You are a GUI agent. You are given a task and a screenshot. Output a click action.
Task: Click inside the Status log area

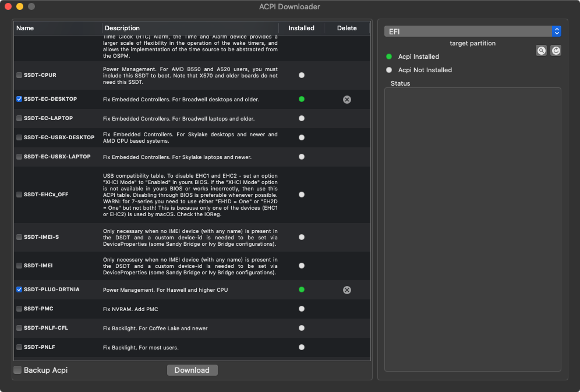pyautogui.click(x=473, y=229)
